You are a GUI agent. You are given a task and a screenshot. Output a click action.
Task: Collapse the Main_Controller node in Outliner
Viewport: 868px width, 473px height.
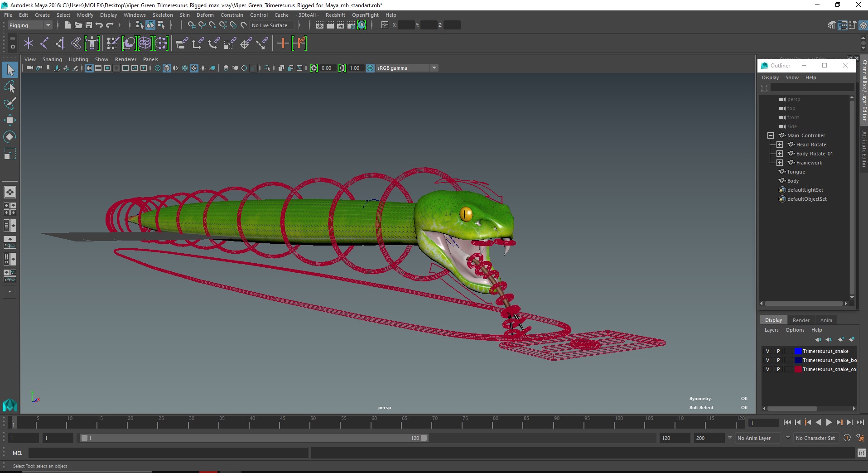[x=770, y=135]
